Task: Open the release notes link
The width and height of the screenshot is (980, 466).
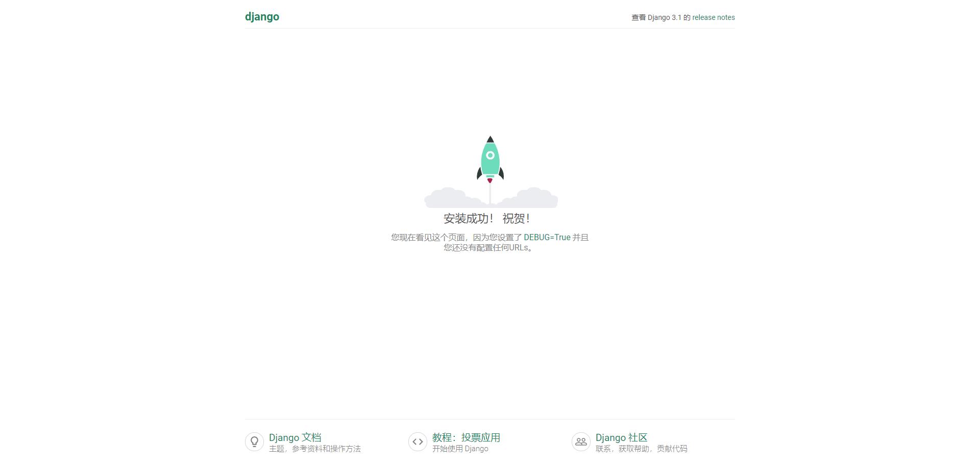Action: tap(713, 17)
